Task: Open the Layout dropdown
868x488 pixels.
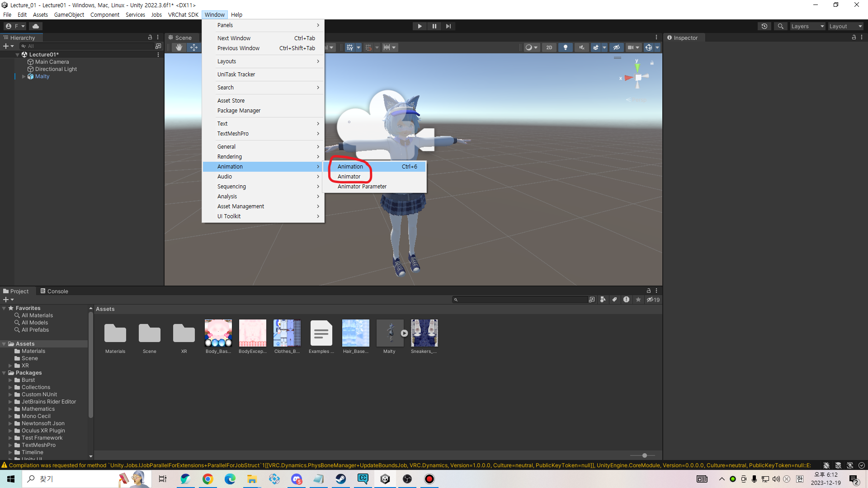Action: [845, 26]
